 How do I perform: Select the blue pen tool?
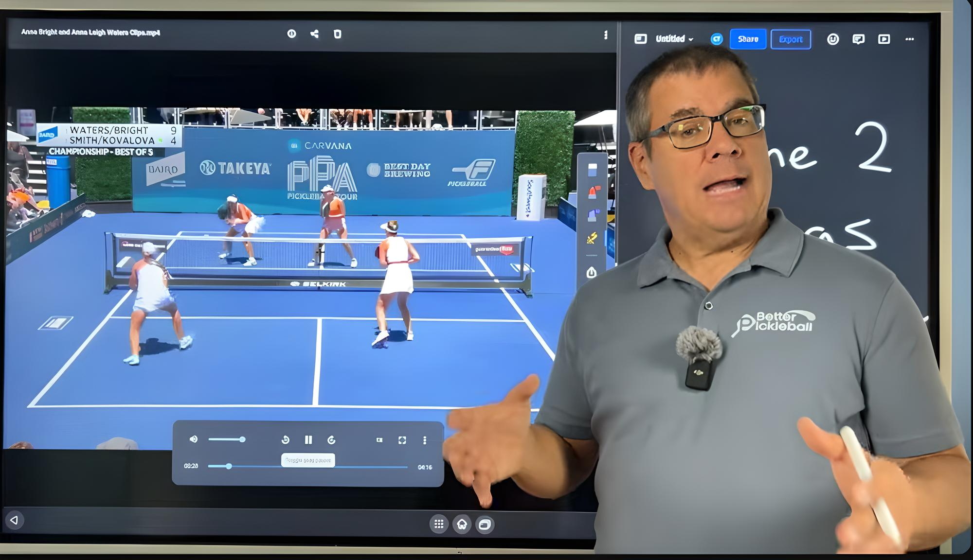click(x=593, y=215)
